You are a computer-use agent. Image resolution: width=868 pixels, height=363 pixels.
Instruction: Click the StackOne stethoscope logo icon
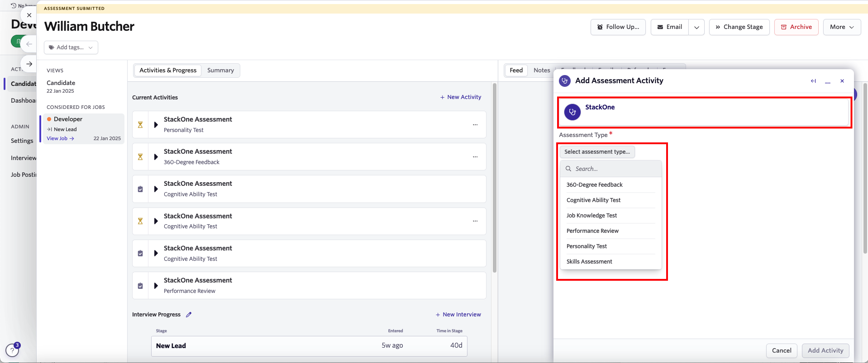pyautogui.click(x=572, y=112)
